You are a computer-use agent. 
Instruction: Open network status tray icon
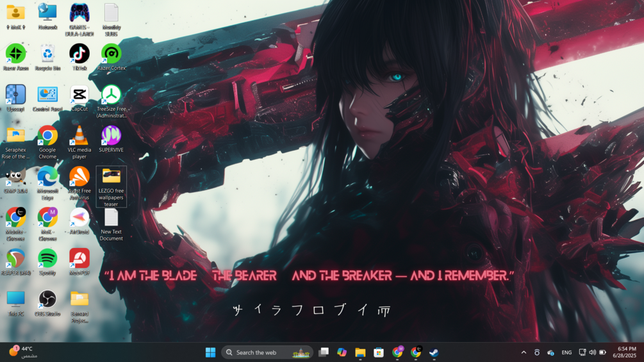pyautogui.click(x=582, y=352)
